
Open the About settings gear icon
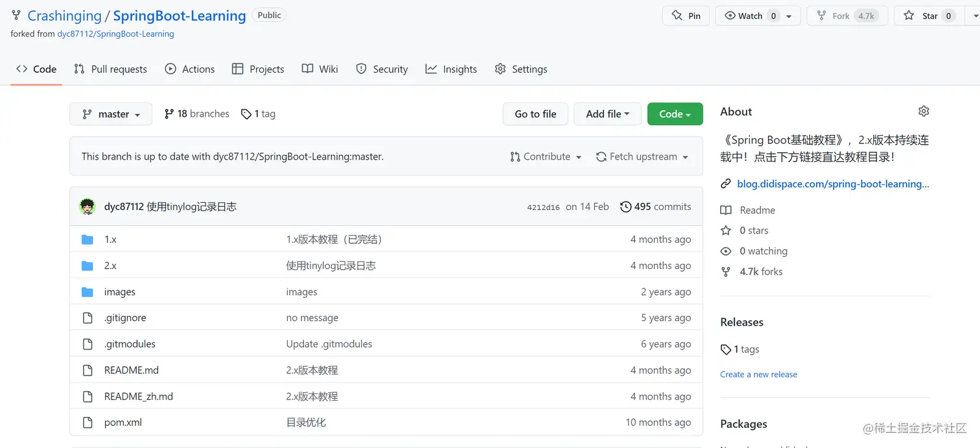(924, 112)
